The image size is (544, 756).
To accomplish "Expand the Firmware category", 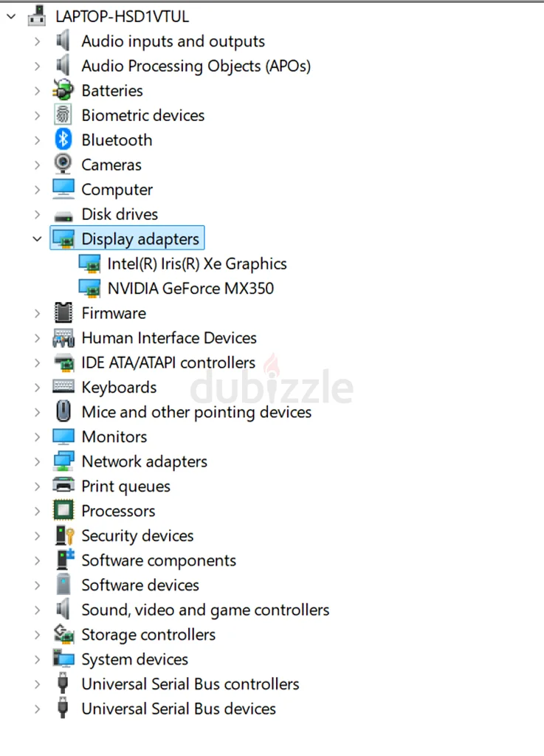I will point(37,313).
